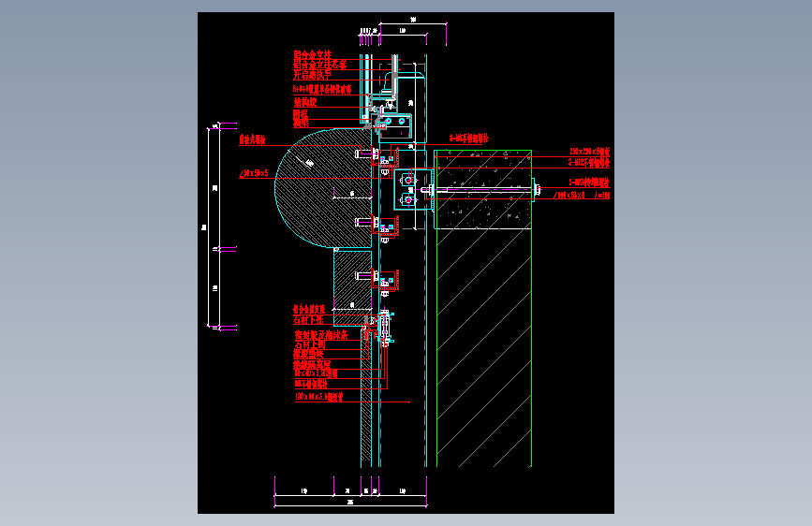
Task: Select the 石材下托 annotation label
Action: [x=309, y=320]
